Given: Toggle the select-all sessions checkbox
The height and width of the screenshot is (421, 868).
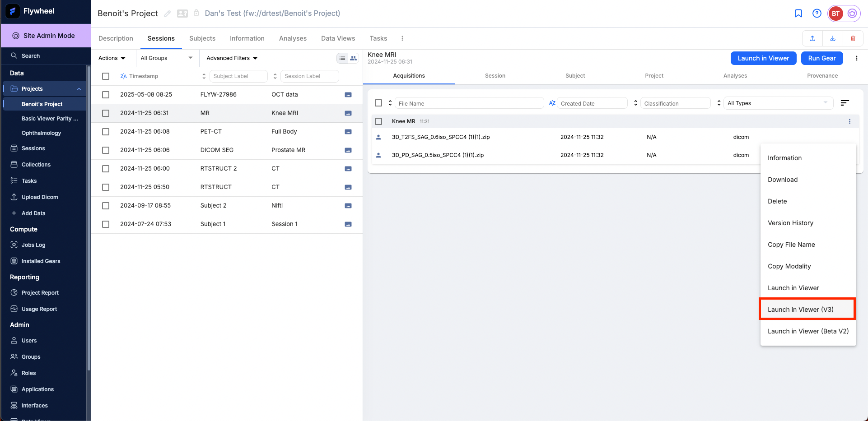Looking at the screenshot, I should click(x=106, y=76).
